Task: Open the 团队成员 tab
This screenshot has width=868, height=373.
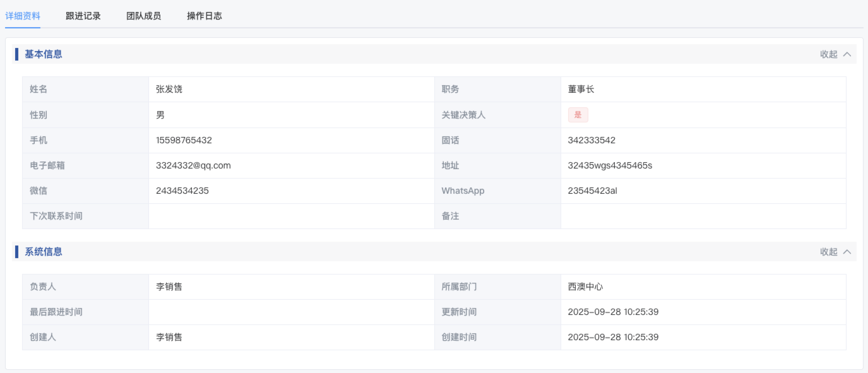Action: pyautogui.click(x=143, y=16)
